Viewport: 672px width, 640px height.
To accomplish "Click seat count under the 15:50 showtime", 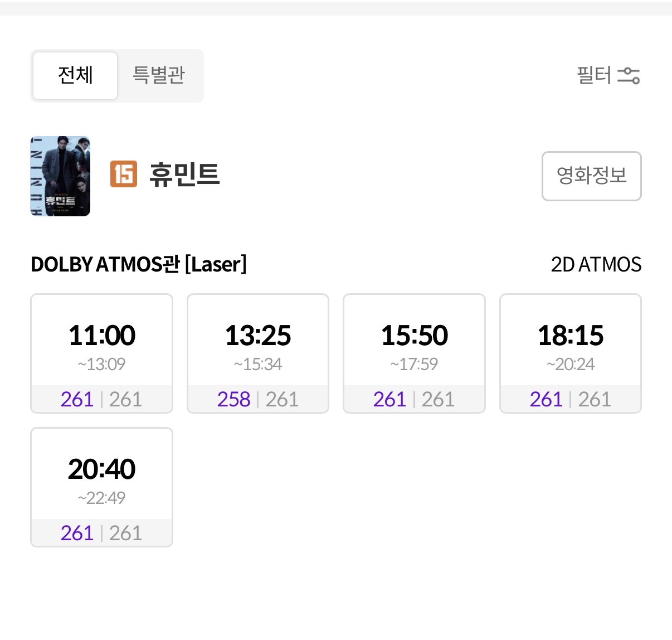I will [x=414, y=399].
